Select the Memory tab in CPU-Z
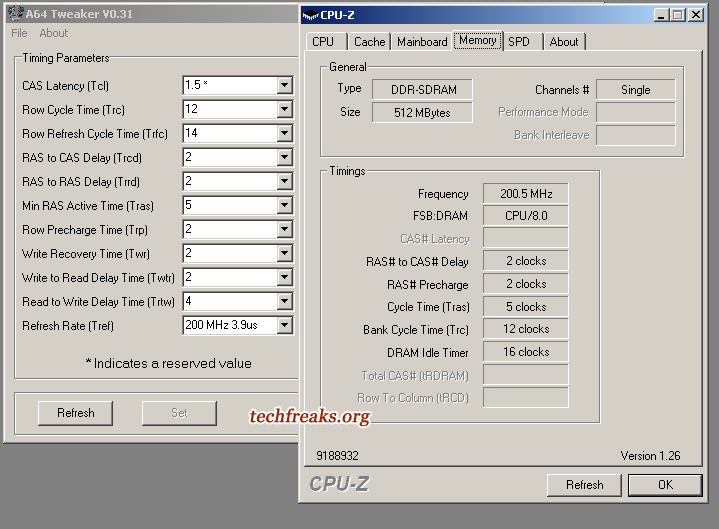Viewport: 719px width, 529px height. coord(478,40)
